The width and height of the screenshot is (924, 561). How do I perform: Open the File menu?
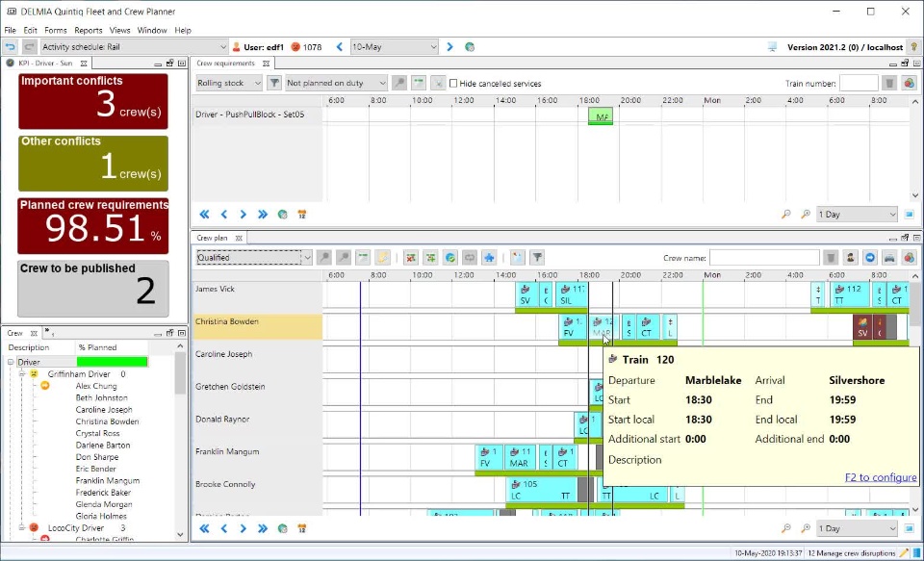pyautogui.click(x=10, y=30)
